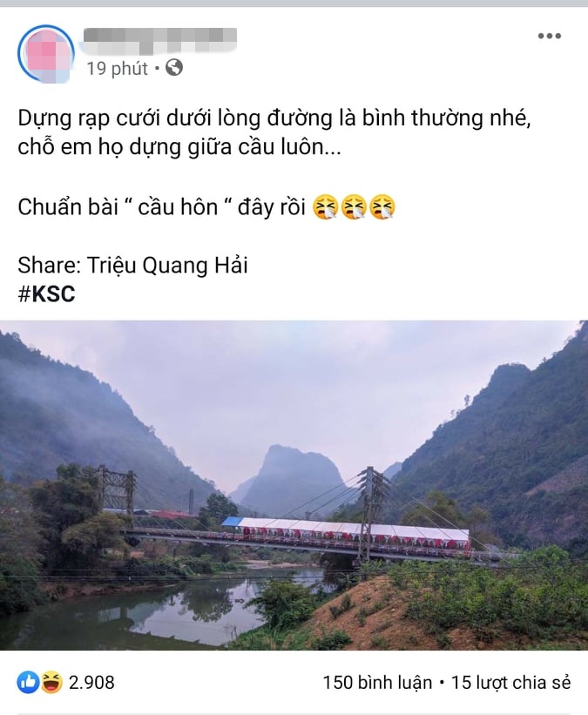Click the 19 phút timestamp

click(x=118, y=69)
